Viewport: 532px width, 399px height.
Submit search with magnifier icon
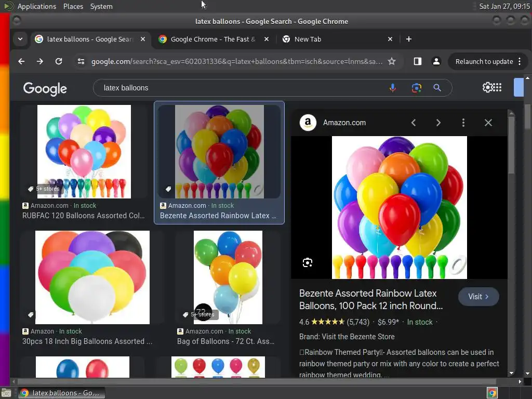coord(437,88)
